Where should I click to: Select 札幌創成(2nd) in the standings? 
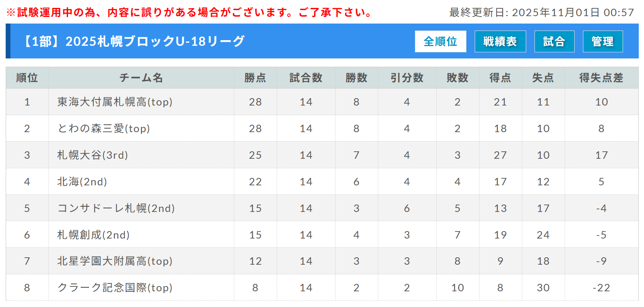[93, 235]
